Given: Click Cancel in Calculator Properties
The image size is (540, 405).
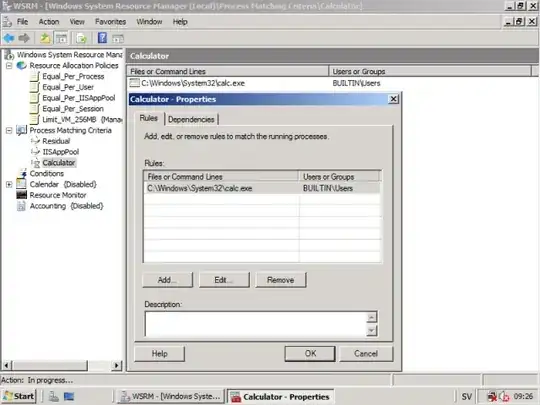Looking at the screenshot, I should [x=366, y=354].
